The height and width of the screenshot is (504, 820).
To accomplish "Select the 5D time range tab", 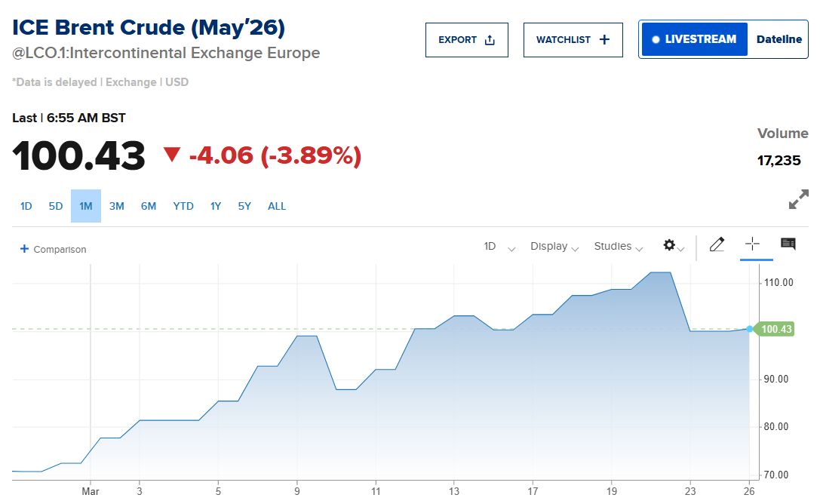I will (56, 206).
